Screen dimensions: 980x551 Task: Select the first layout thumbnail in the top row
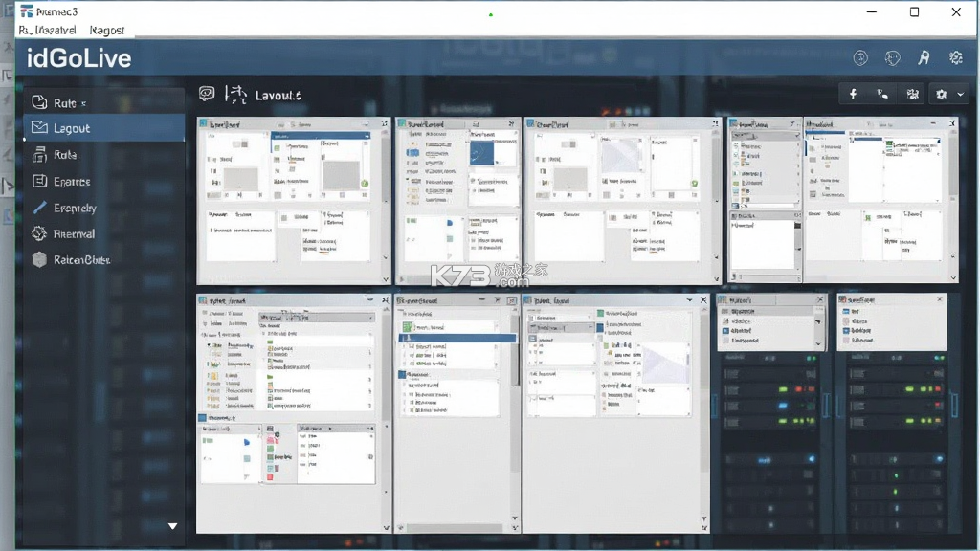tap(293, 201)
